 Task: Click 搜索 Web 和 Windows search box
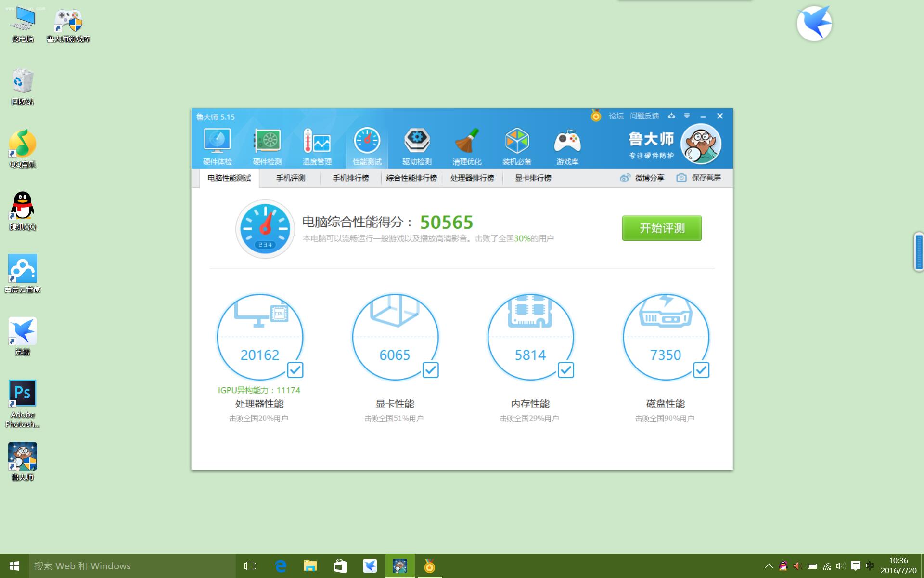pyautogui.click(x=132, y=566)
